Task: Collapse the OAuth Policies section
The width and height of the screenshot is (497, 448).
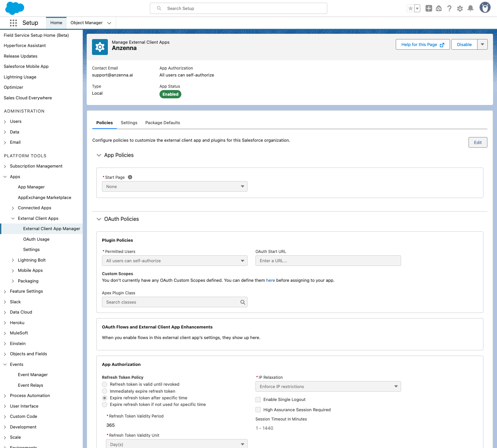Action: [x=99, y=219]
